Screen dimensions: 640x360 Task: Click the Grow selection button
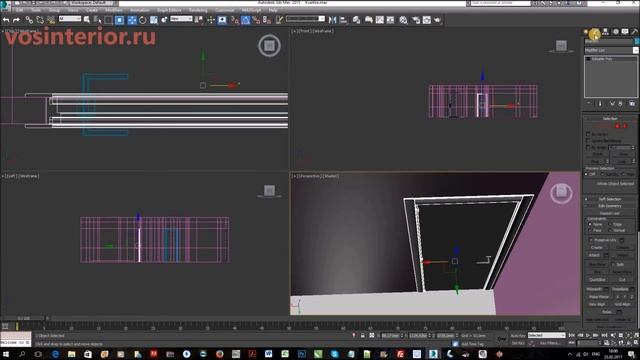[623, 154]
